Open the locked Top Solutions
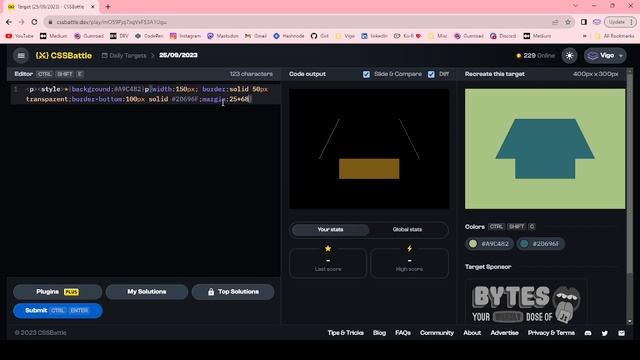640x360 pixels. pos(233,292)
